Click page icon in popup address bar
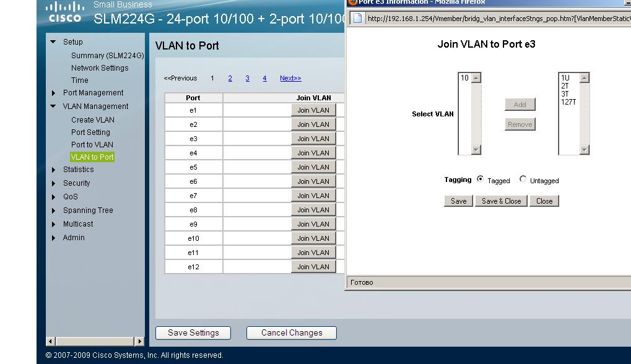631x364 pixels. [x=358, y=18]
